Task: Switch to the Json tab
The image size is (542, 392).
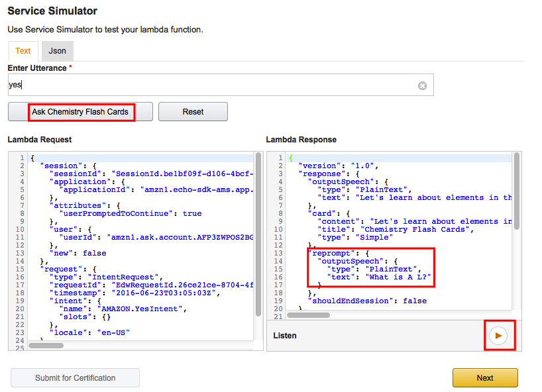Action: click(x=57, y=51)
